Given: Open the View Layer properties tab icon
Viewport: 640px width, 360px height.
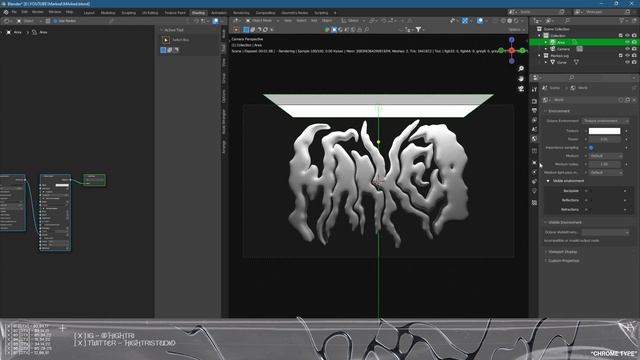Looking at the screenshot, I should coord(534,120).
